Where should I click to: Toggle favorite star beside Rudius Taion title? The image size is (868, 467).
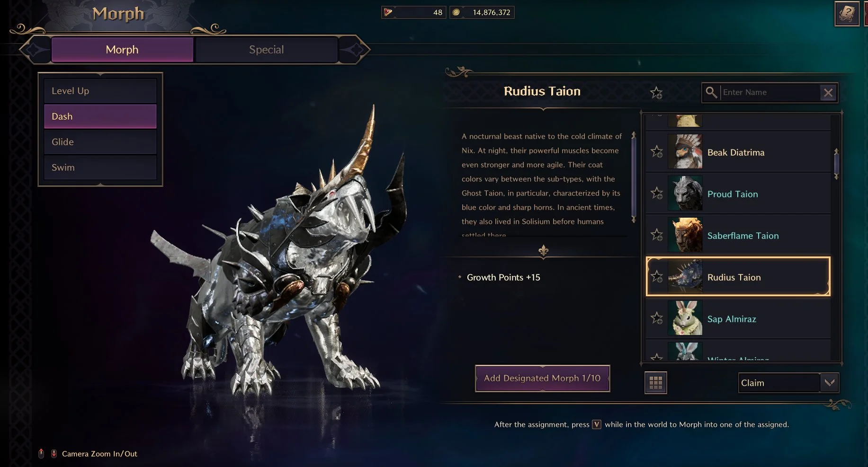(x=656, y=93)
